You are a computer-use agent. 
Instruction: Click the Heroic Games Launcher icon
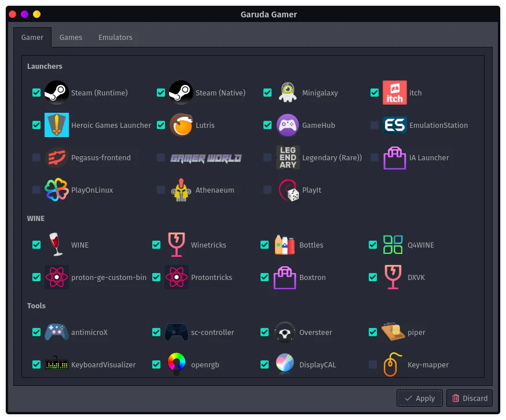point(57,125)
